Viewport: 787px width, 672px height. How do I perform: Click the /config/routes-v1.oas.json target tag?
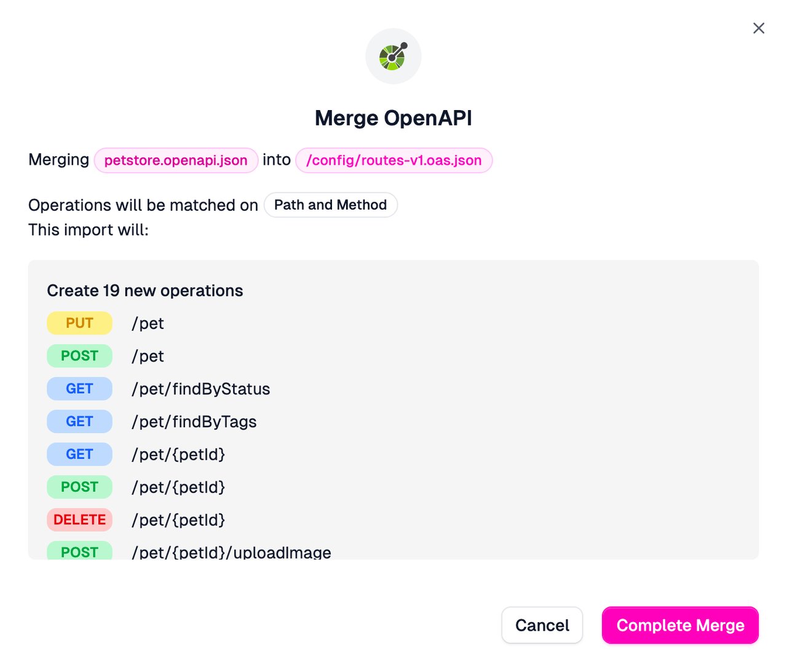(x=394, y=160)
